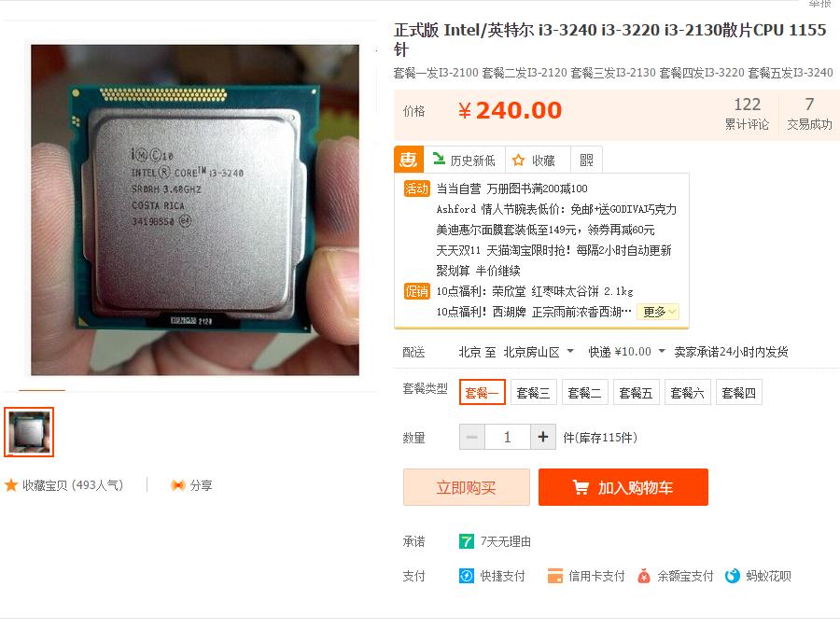This screenshot has height=629, width=840.
Task: Click the 收藏宝贝 orange star icon
Action: point(11,485)
